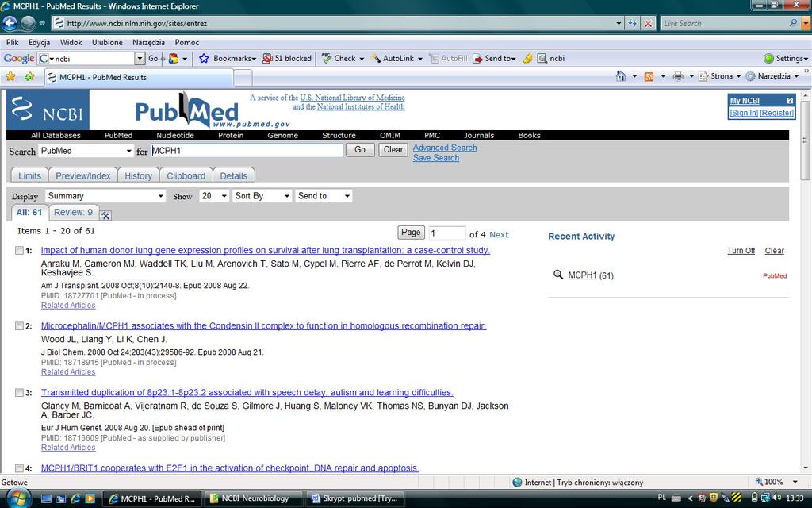This screenshot has height=508, width=812.
Task: Open the Bookmarks star on Google toolbar
Action: click(x=204, y=59)
